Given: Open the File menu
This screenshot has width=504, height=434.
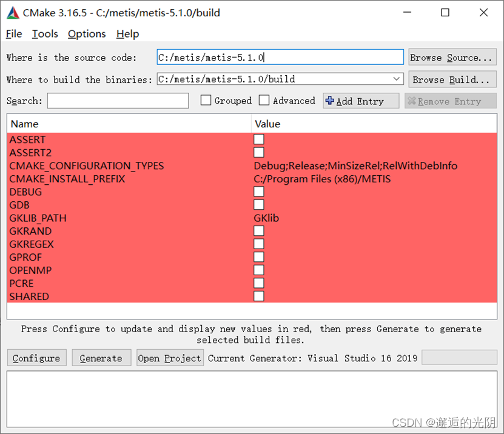Looking at the screenshot, I should tap(13, 34).
